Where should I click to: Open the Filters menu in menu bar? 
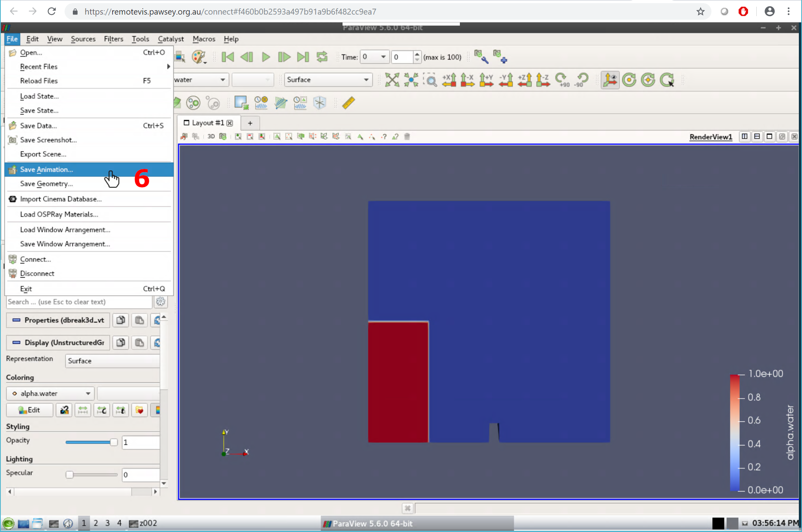[113, 39]
